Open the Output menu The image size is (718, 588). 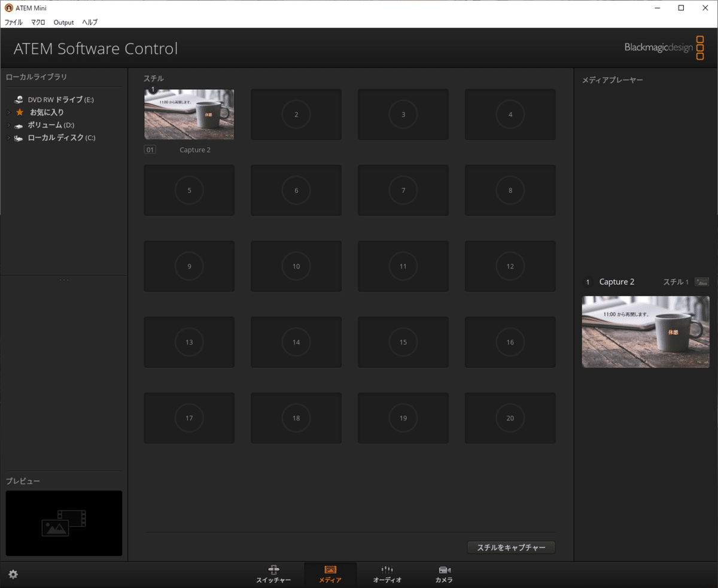[63, 22]
